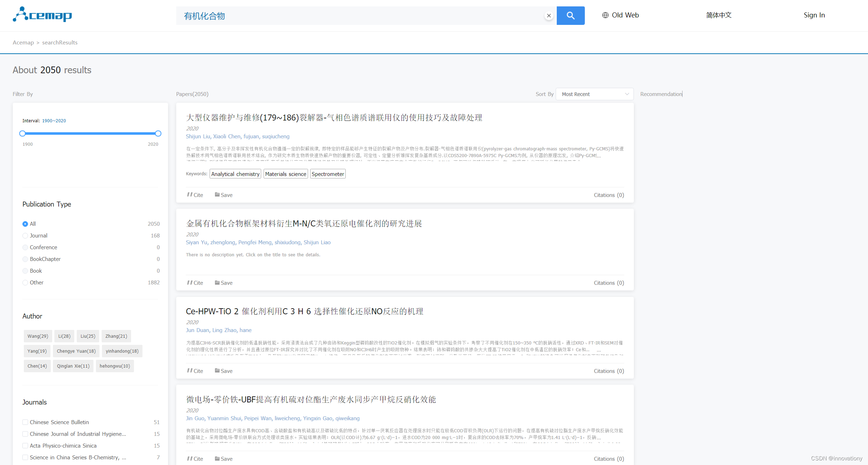Click the 2020 end handle of interval slider

tap(158, 134)
